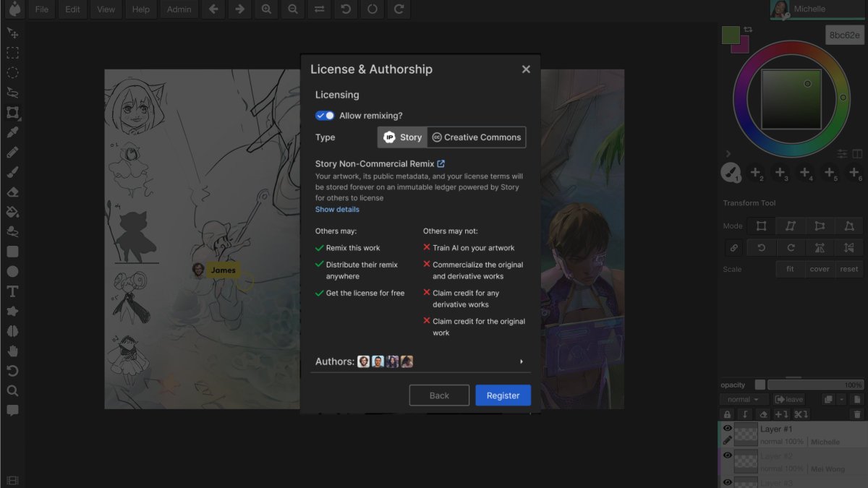Open the Michelle user menu
The image size is (868, 488).
(x=817, y=9)
